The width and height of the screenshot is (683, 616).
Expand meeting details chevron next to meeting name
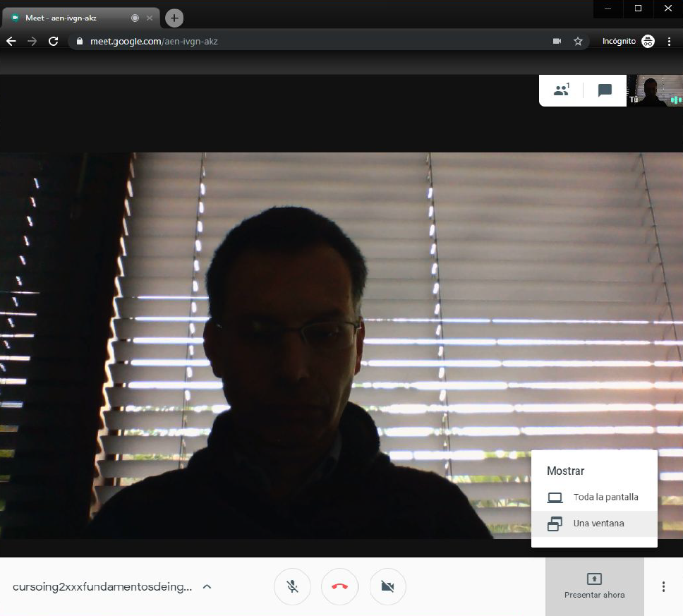pyautogui.click(x=207, y=587)
